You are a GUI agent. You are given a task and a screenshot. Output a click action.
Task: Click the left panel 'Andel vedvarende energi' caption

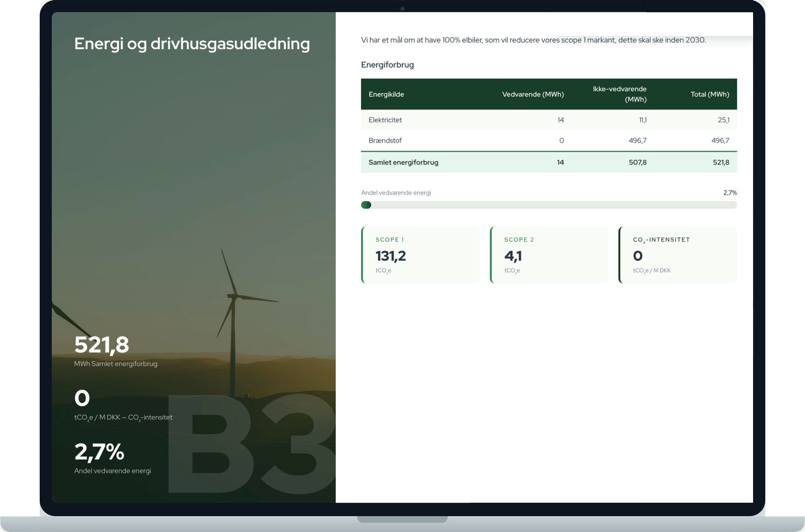pyautogui.click(x=112, y=471)
